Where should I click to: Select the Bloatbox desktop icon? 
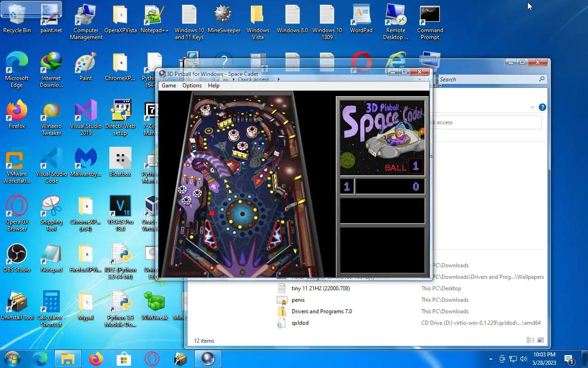[x=120, y=162]
